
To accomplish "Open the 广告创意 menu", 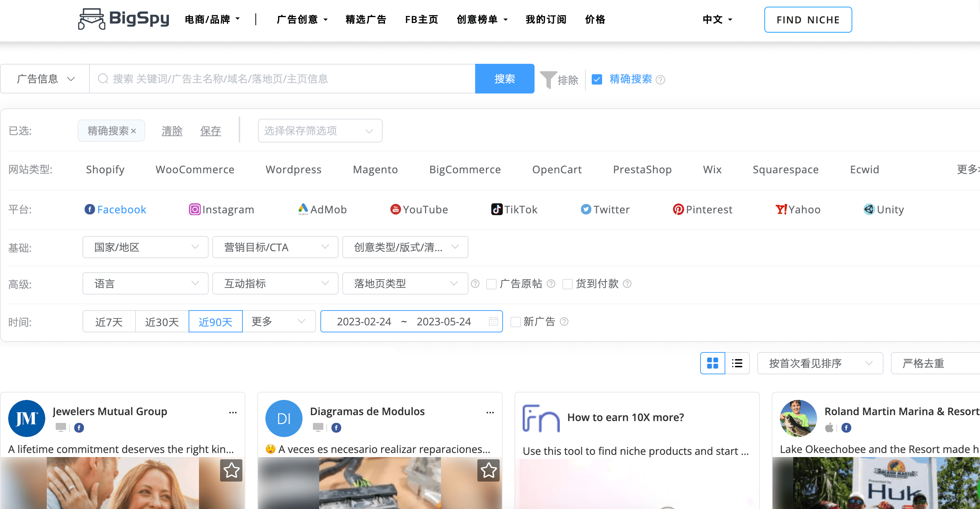I will 302,19.
